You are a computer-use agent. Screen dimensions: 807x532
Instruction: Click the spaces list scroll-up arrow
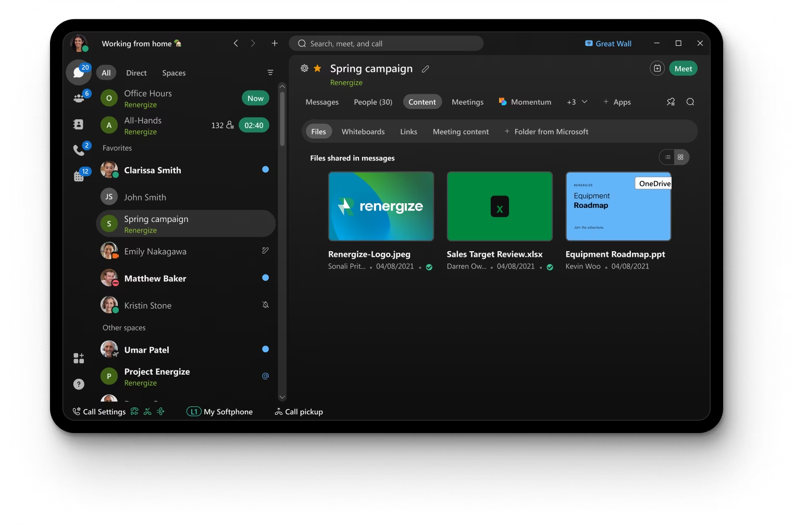coord(282,86)
